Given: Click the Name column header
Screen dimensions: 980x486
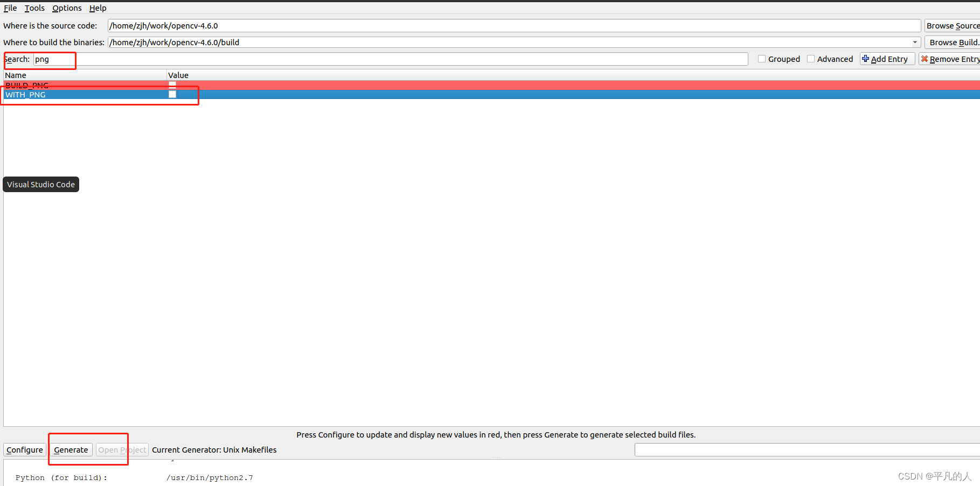Looking at the screenshot, I should pyautogui.click(x=85, y=75).
